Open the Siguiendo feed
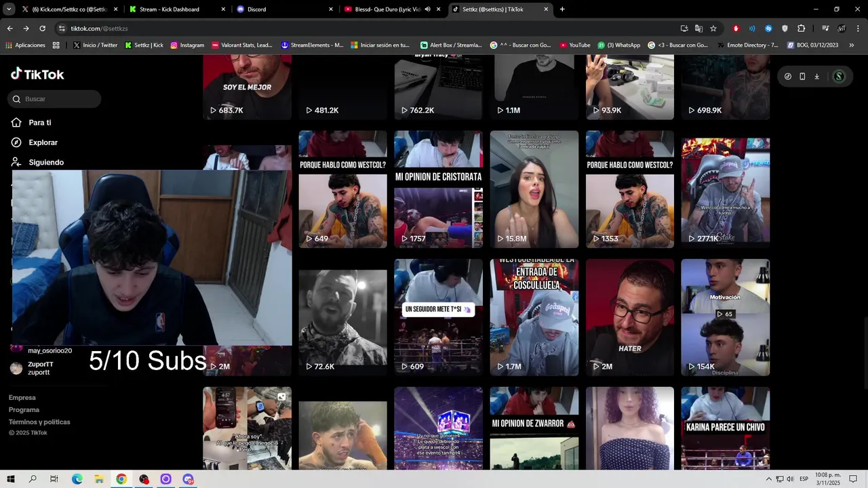868x488 pixels. tap(37, 162)
